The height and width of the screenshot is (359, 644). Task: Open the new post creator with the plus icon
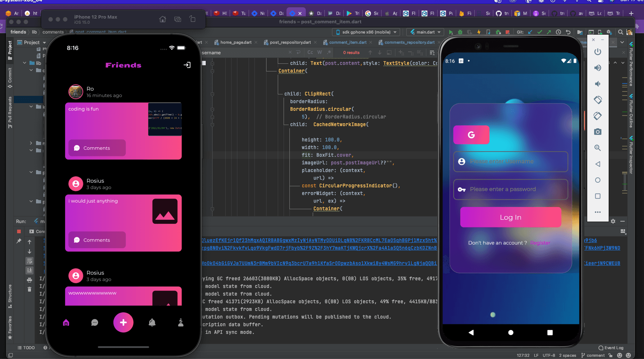click(123, 322)
